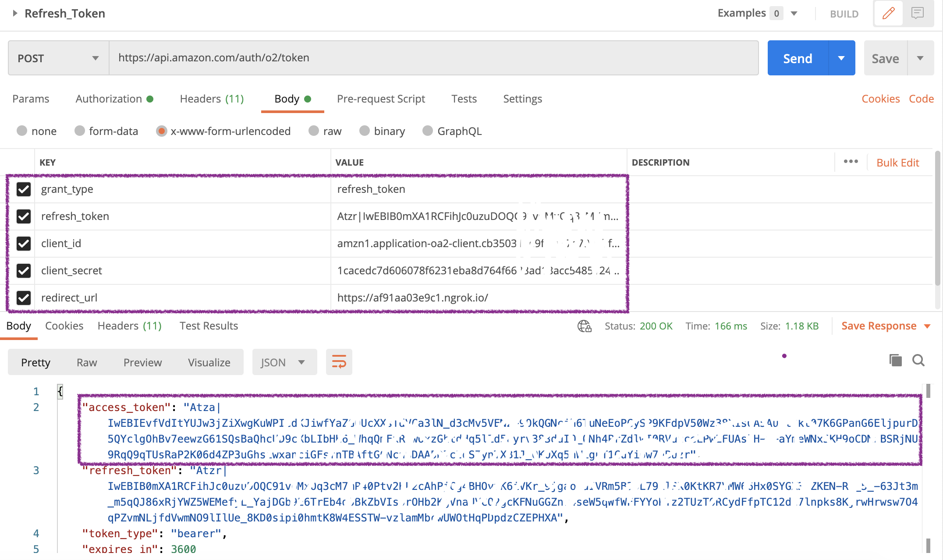943x560 pixels.
Task: Click the request URL field
Action: pyautogui.click(x=434, y=58)
